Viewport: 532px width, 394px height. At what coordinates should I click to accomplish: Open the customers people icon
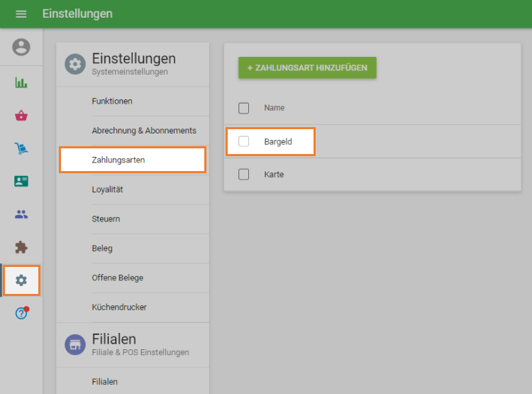21,214
